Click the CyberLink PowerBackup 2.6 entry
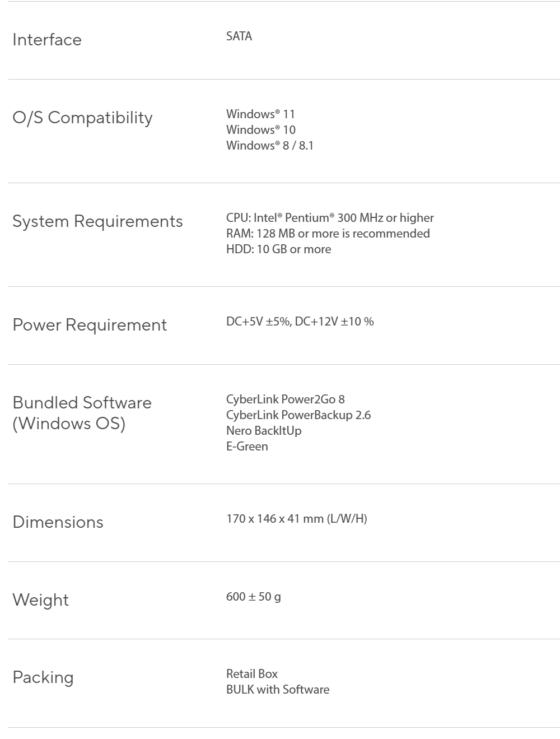This screenshot has height=739, width=560. tap(298, 415)
